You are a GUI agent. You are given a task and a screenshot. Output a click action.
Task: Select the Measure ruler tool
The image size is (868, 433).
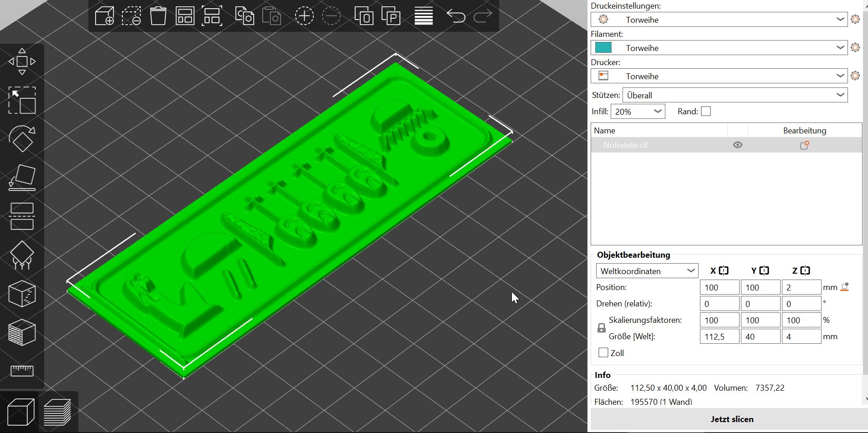click(x=22, y=371)
